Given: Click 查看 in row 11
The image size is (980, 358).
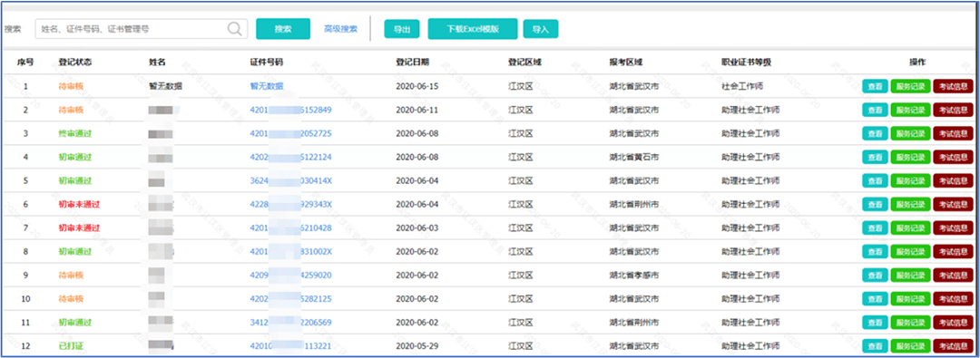Looking at the screenshot, I should (x=875, y=323).
